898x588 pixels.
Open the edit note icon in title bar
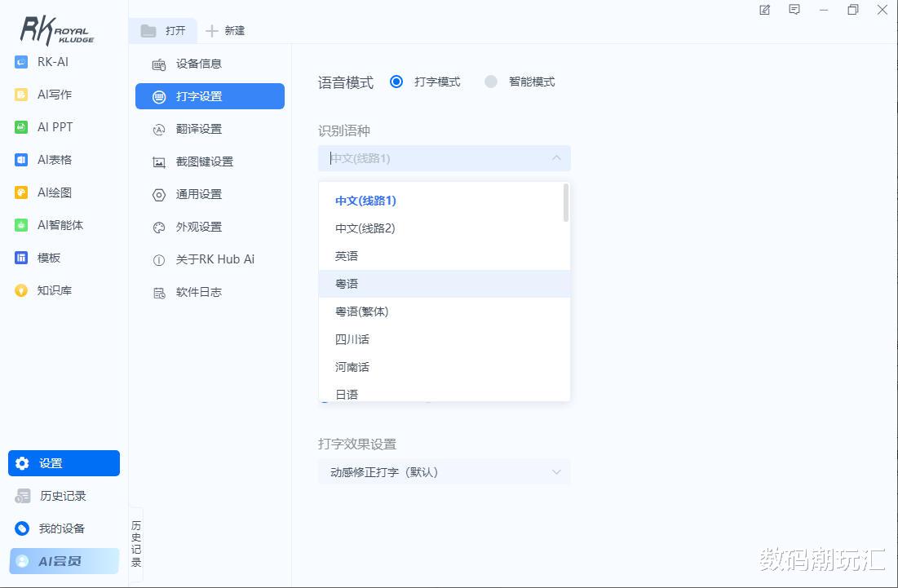(x=764, y=10)
